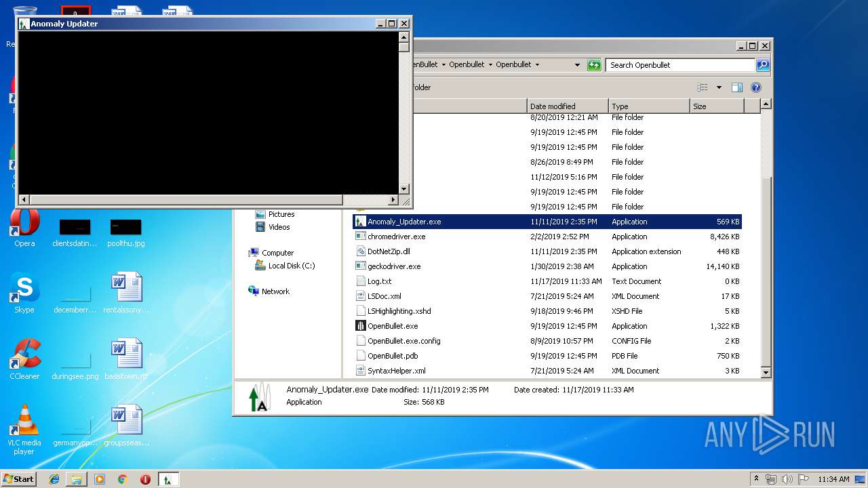Select clientsdatin desktop file
The width and height of the screenshot is (868, 488).
[x=75, y=232]
